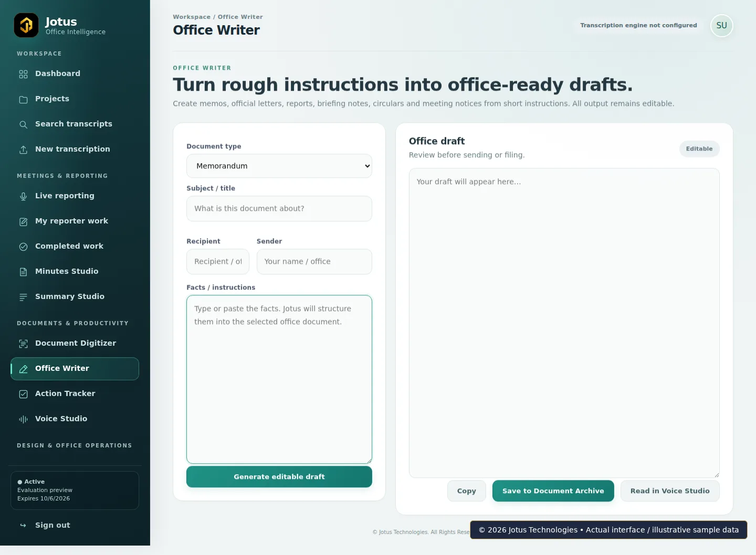
Task: Click into the Facts / instructions textarea
Action: tap(279, 379)
